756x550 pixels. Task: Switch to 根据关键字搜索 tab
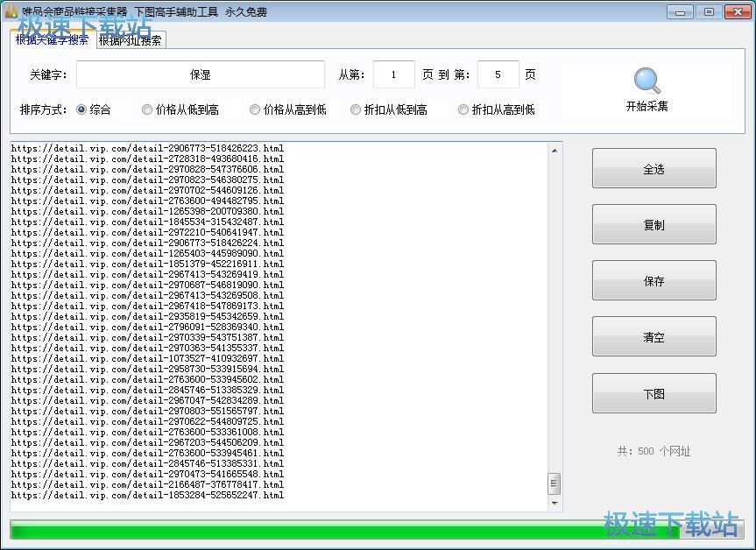[x=52, y=39]
